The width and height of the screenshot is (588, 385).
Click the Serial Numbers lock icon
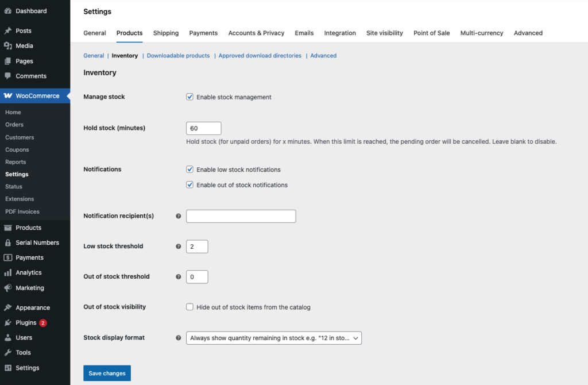pyautogui.click(x=7, y=242)
